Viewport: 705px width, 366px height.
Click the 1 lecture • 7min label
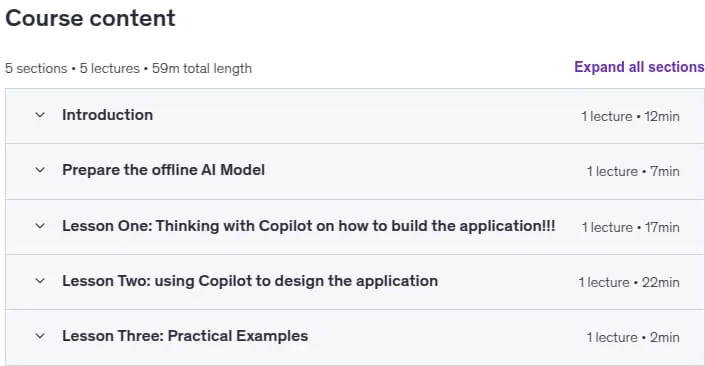[x=633, y=171]
